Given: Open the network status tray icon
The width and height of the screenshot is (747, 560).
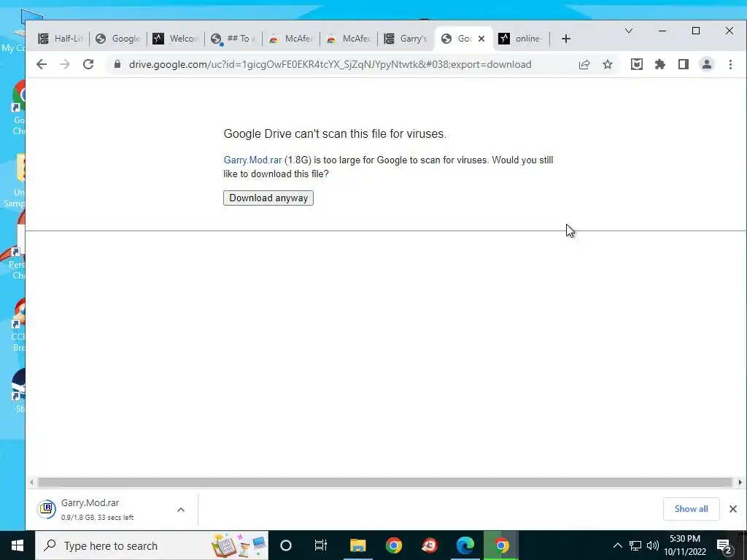Looking at the screenshot, I should point(635,545).
